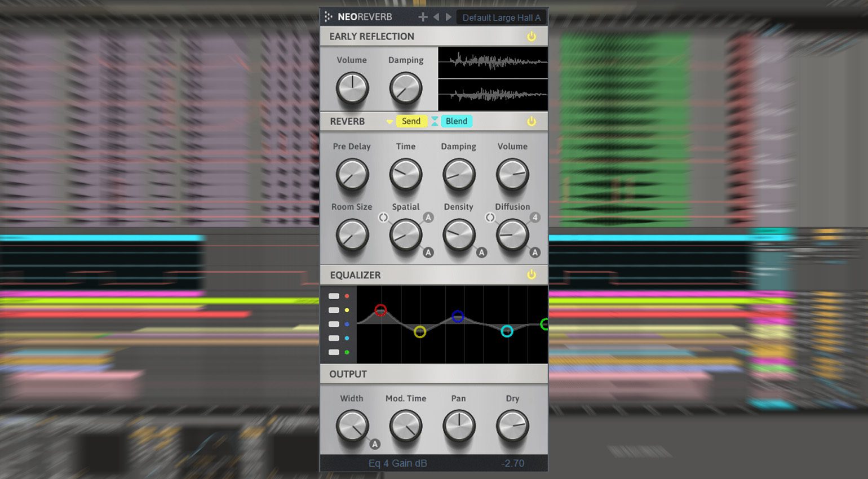Toggle the red EQ band switch
The width and height of the screenshot is (868, 479).
(334, 296)
